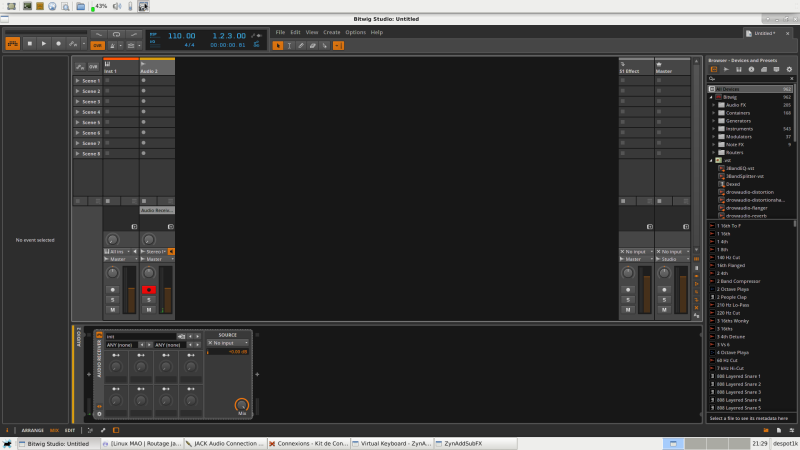
Task: Click the Inst 1 volume fader meter
Action: (x=131, y=290)
